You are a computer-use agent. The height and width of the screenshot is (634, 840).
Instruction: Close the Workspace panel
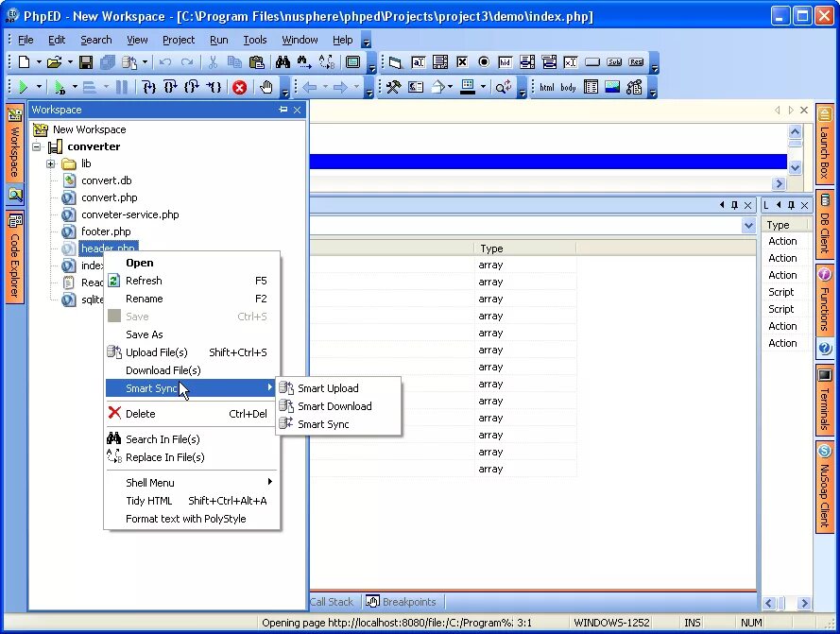coord(298,110)
